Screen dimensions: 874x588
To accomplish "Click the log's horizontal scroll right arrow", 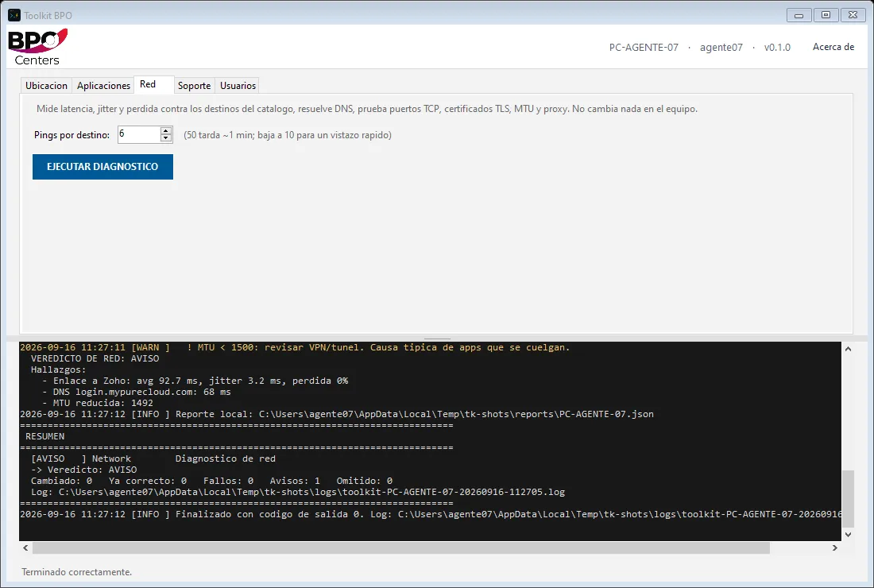I will (x=834, y=547).
